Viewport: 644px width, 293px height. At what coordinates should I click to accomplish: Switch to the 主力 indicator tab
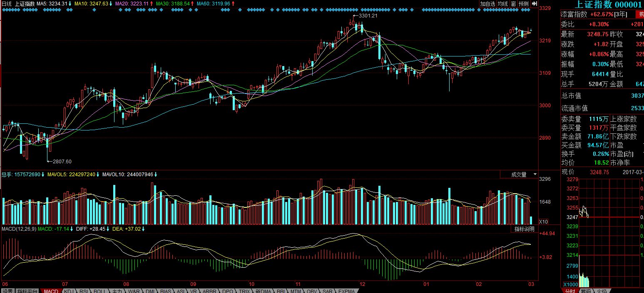coord(117,291)
